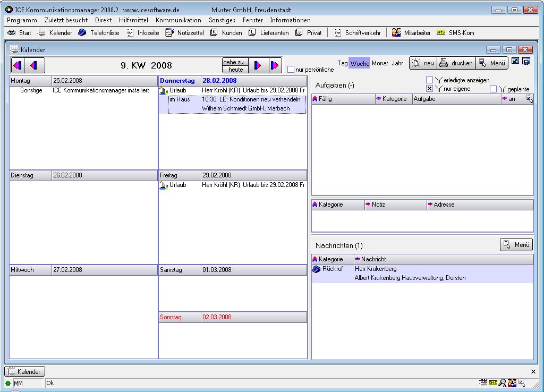Uncheck the 'nur eigene' checkbox
The height and width of the screenshot is (392, 544).
[x=429, y=89]
